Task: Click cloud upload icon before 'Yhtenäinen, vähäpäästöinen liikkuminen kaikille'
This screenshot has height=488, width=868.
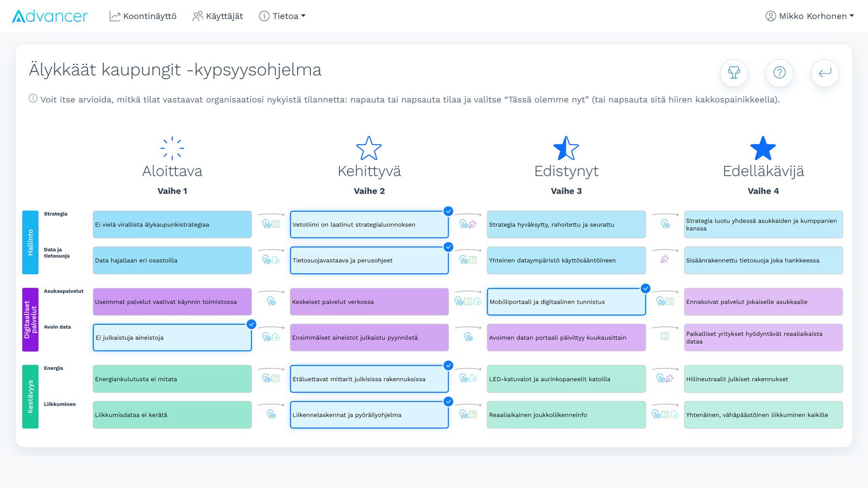Action: pos(674,415)
